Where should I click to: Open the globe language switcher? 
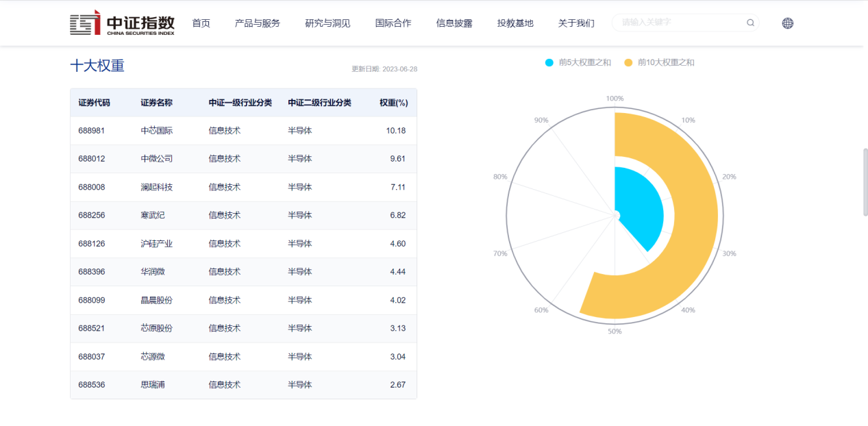pos(787,23)
